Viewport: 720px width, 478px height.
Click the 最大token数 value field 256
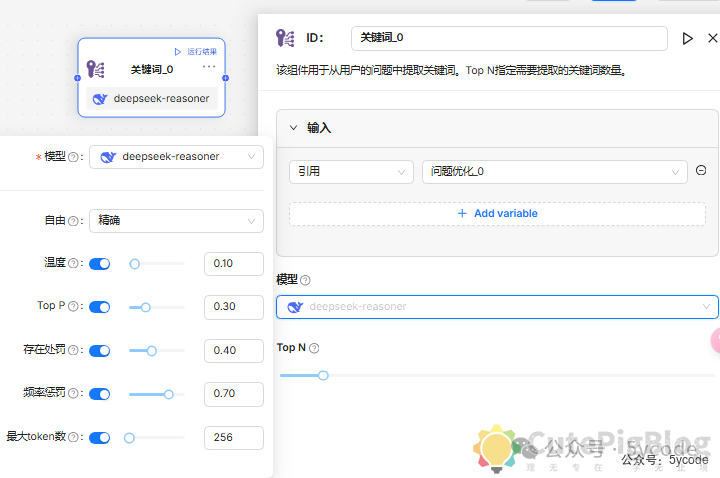pos(234,438)
